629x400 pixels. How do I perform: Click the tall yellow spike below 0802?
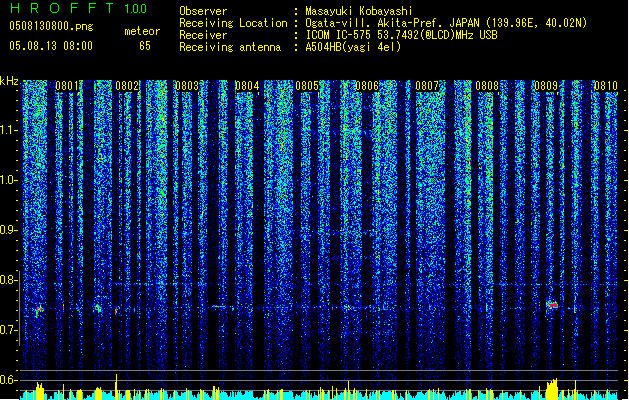tap(116, 387)
